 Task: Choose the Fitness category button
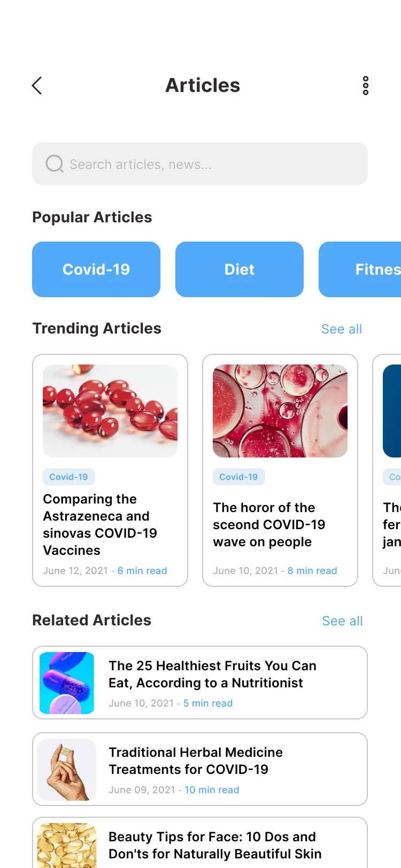[369, 269]
